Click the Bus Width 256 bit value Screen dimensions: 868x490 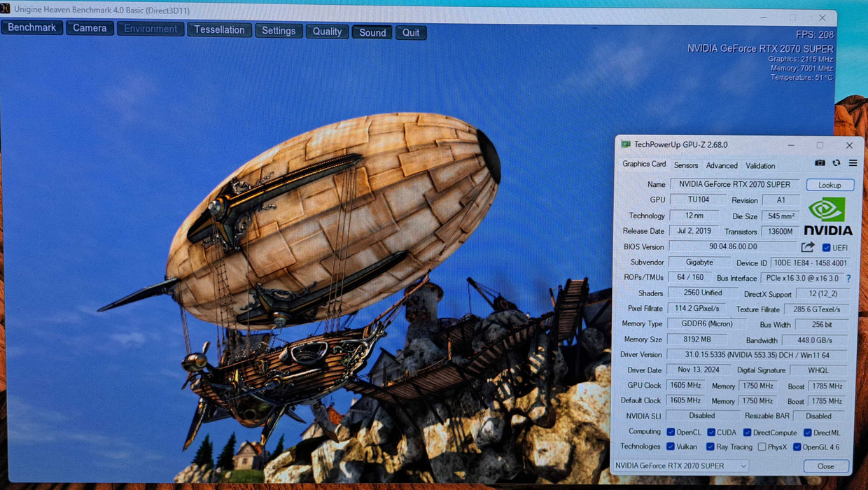click(x=822, y=325)
